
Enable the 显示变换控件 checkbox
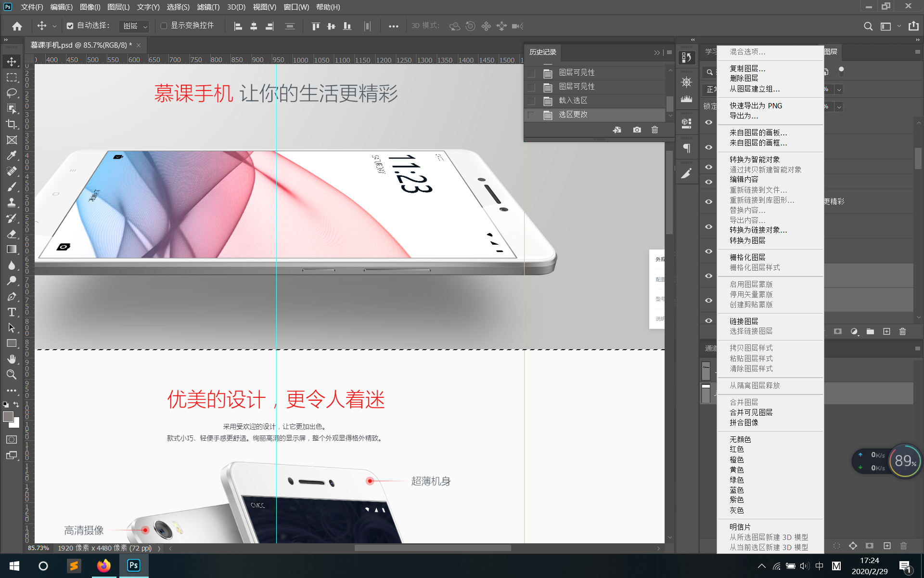point(164,26)
